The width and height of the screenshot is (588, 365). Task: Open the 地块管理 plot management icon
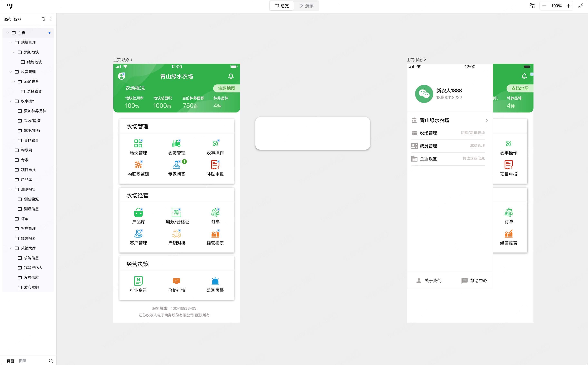point(138,144)
